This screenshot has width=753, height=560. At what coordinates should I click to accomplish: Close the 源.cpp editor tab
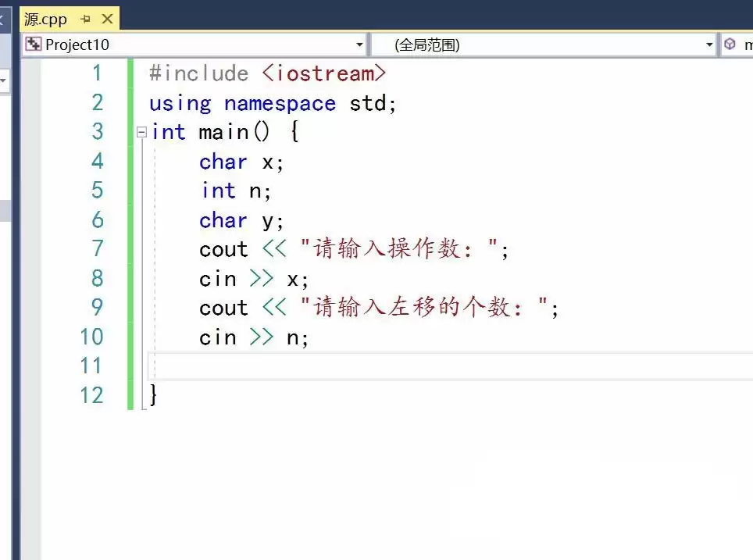(x=108, y=19)
